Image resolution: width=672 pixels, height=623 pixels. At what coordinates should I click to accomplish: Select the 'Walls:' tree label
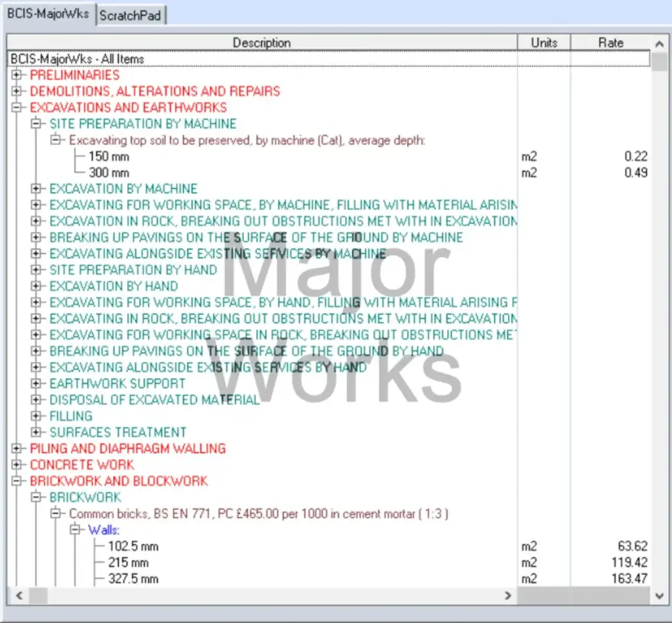click(x=104, y=530)
